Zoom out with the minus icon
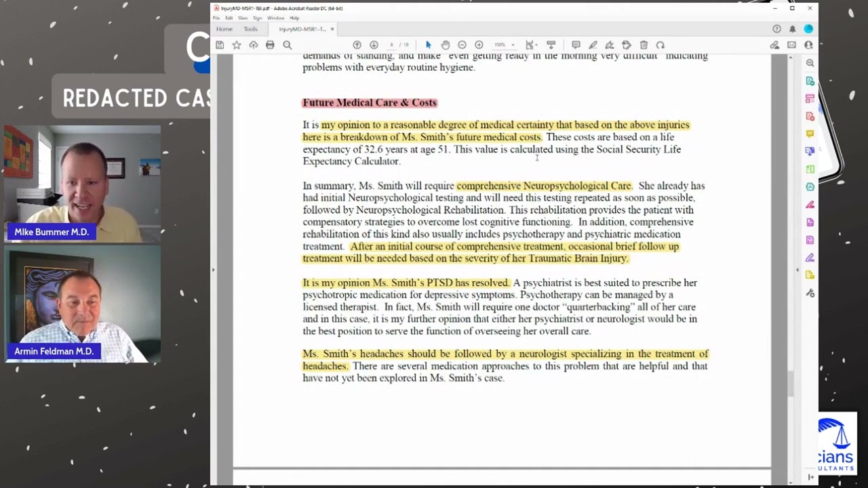Screen dimensions: 868x488 pos(462,45)
